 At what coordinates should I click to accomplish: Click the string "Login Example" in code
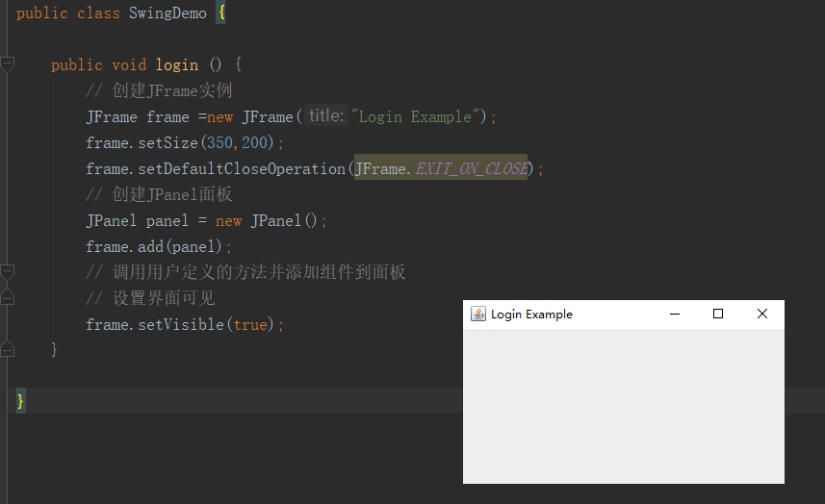416,116
